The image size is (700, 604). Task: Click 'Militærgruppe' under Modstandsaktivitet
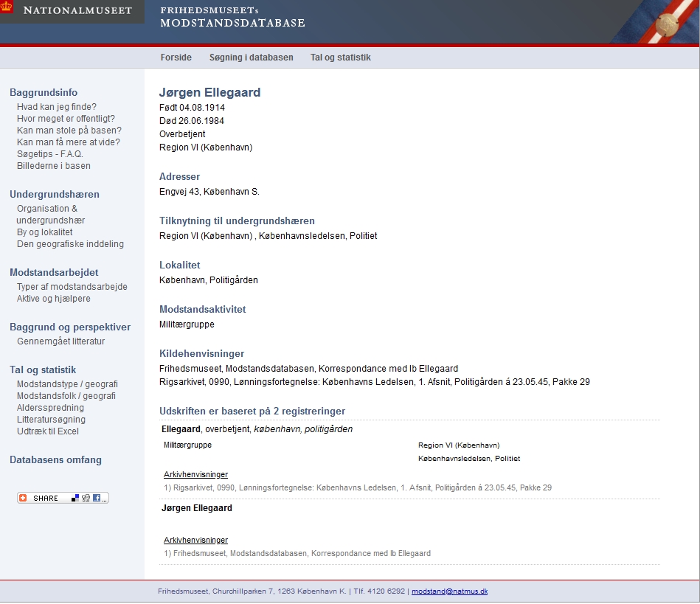pos(187,324)
